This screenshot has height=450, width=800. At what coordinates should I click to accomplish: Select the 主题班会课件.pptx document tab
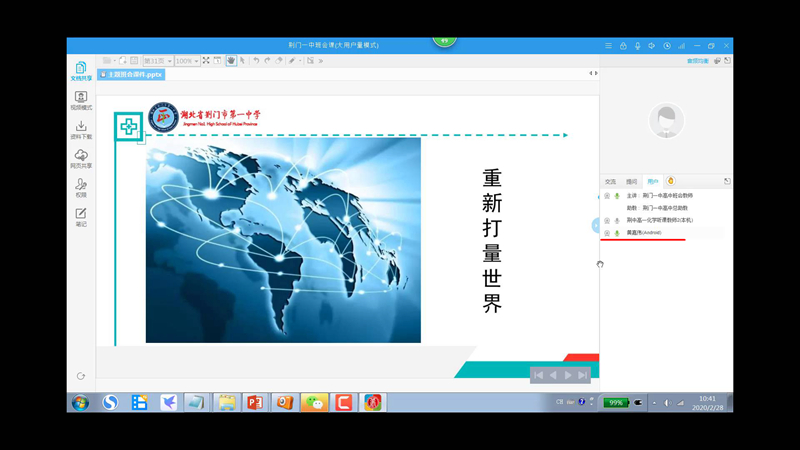(131, 74)
